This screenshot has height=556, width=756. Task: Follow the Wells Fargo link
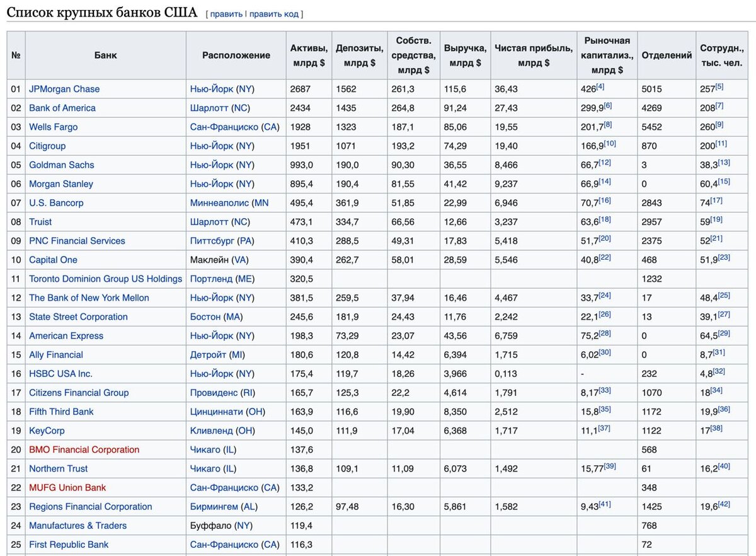(54, 127)
